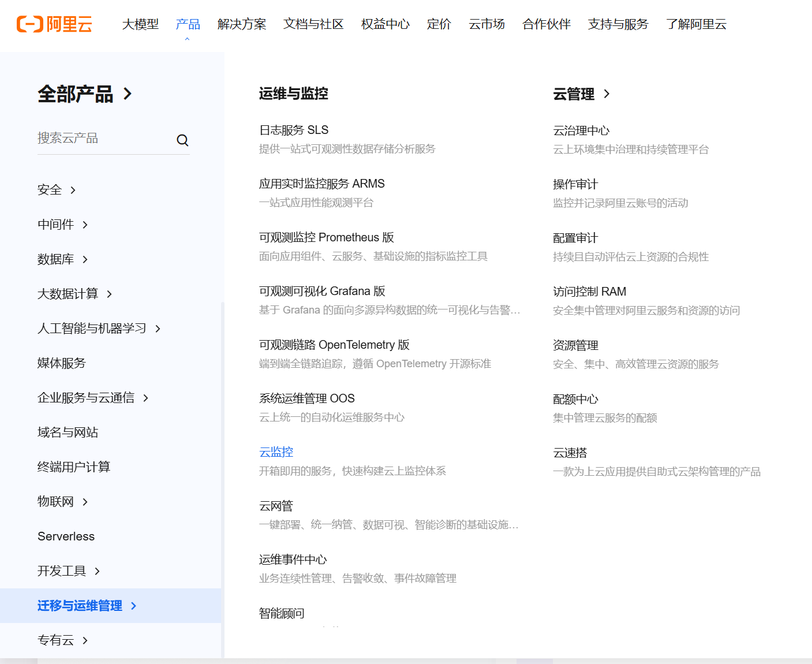Image resolution: width=812 pixels, height=664 pixels.
Task: Open the 云治理中心 link
Action: (581, 130)
